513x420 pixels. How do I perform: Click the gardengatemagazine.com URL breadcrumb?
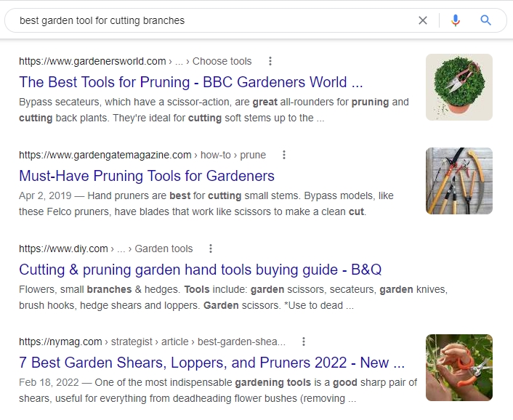point(142,155)
